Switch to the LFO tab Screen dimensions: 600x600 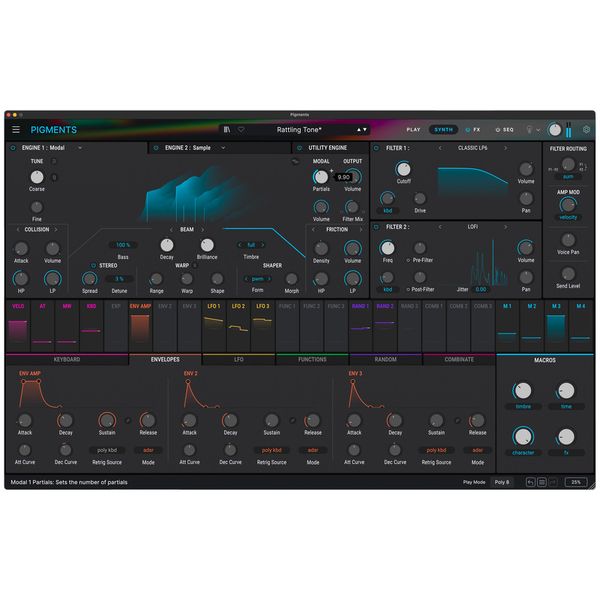coord(238,359)
